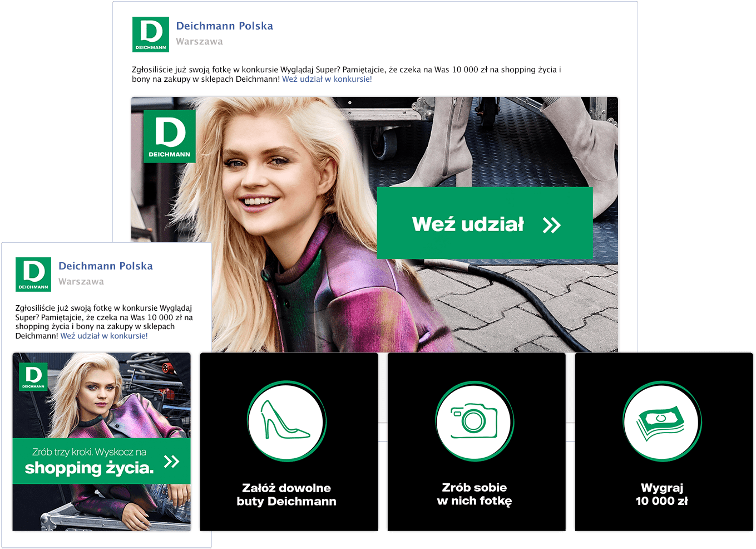Click Warszawa location in small post
Viewport: 756px width, 549px height.
[x=81, y=282]
